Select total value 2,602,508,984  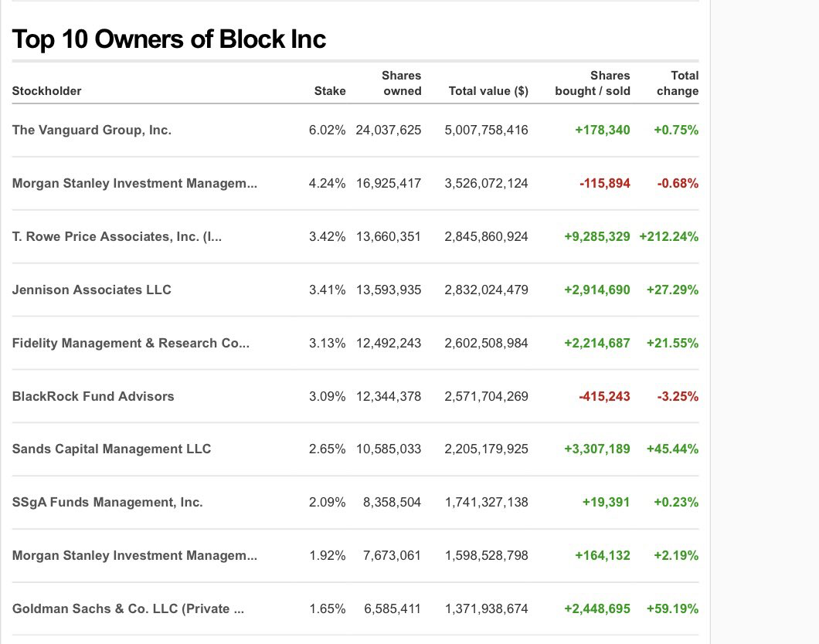point(486,343)
